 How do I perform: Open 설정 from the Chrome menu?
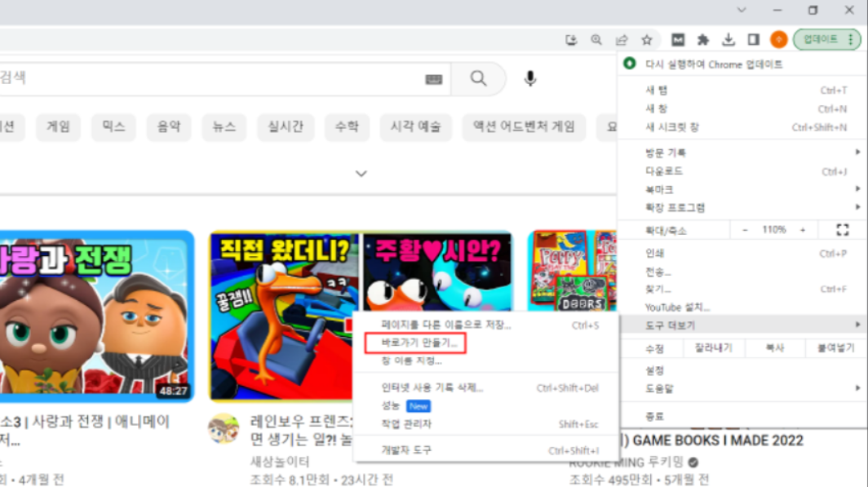pos(742,370)
